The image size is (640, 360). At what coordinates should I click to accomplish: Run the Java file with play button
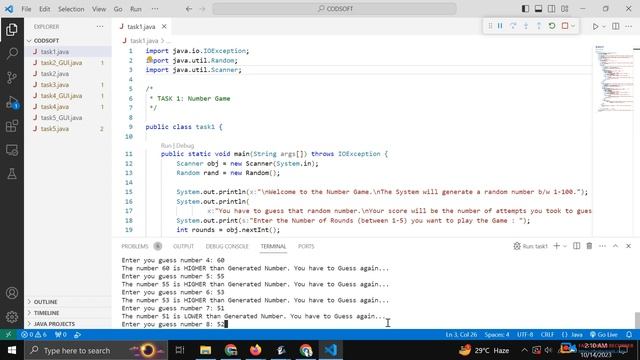(596, 27)
